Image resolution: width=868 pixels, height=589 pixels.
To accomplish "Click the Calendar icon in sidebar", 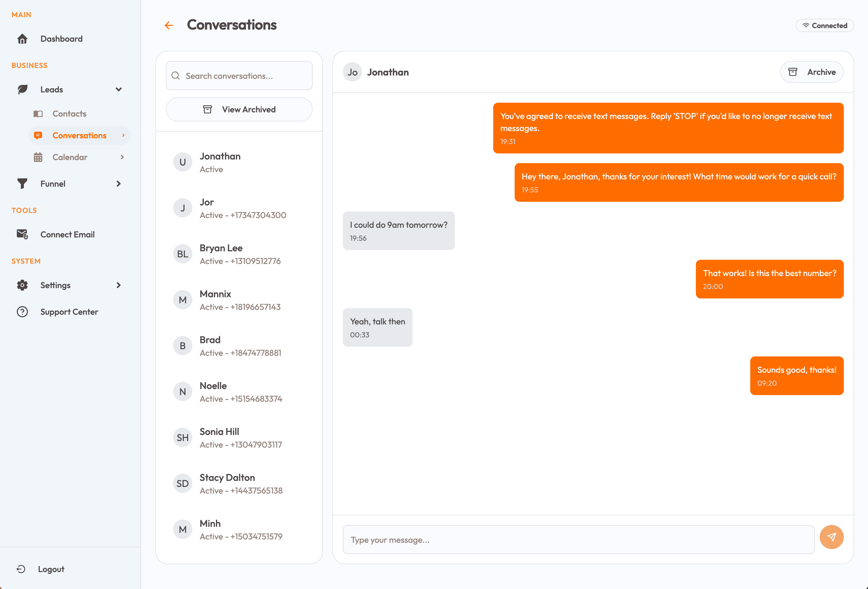I will [x=38, y=157].
